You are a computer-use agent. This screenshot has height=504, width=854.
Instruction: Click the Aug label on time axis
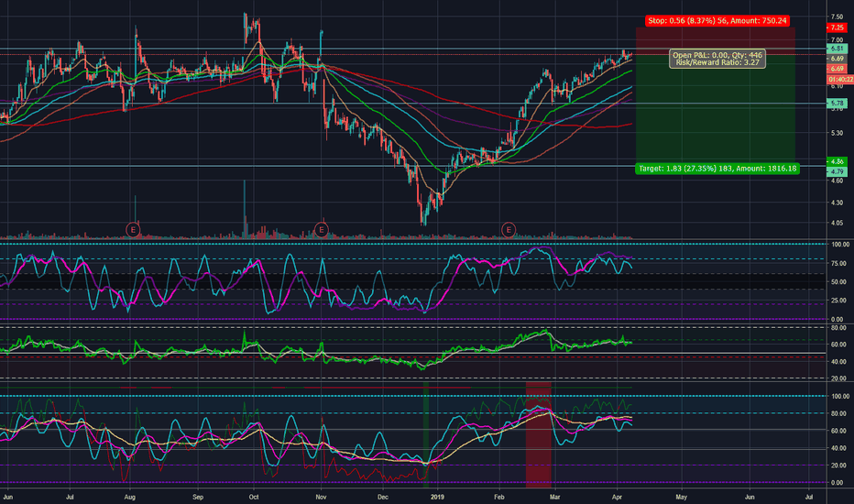129,497
